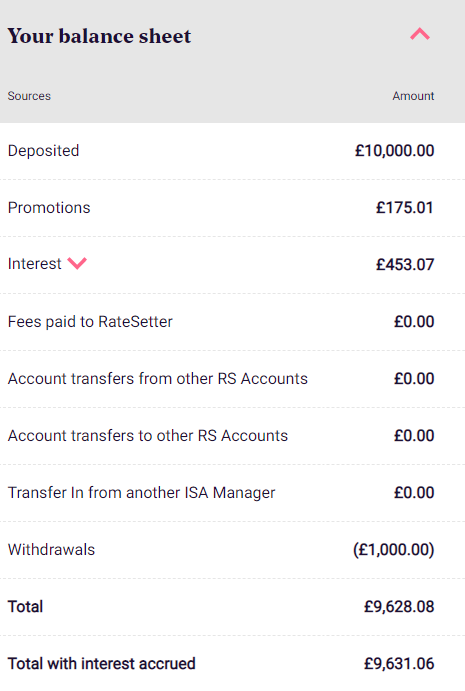Click the £175.01 promotions amount

[x=405, y=208]
